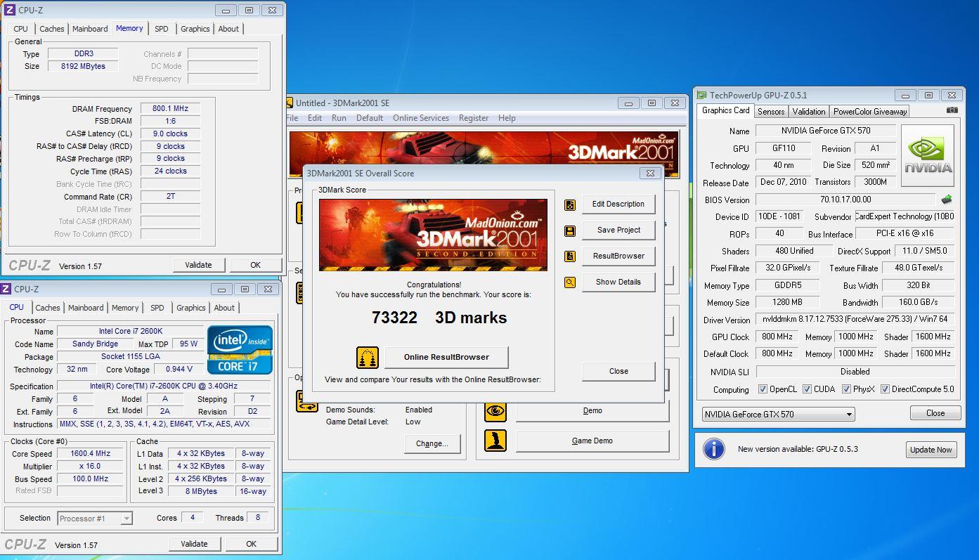
Task: Open the Validation tab in GPU-Z
Action: 809,112
